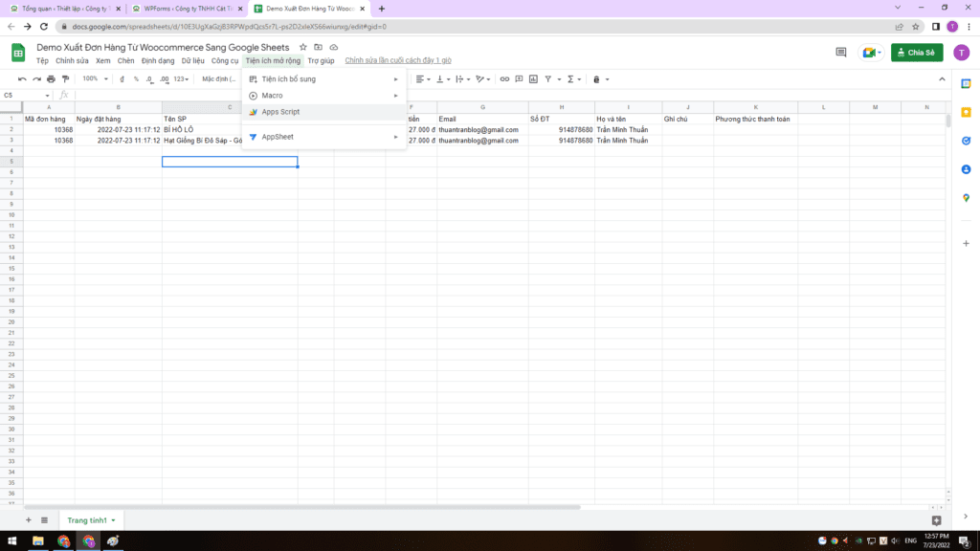Open Google Sheets home icon

point(18,54)
